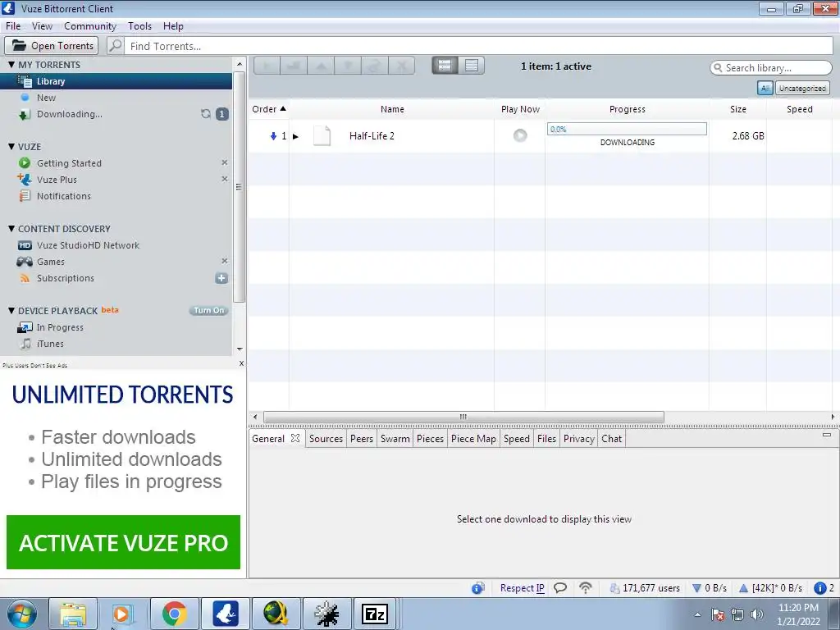Minimize the bottom details panel
Viewport: 840px width, 630px height.
[827, 435]
